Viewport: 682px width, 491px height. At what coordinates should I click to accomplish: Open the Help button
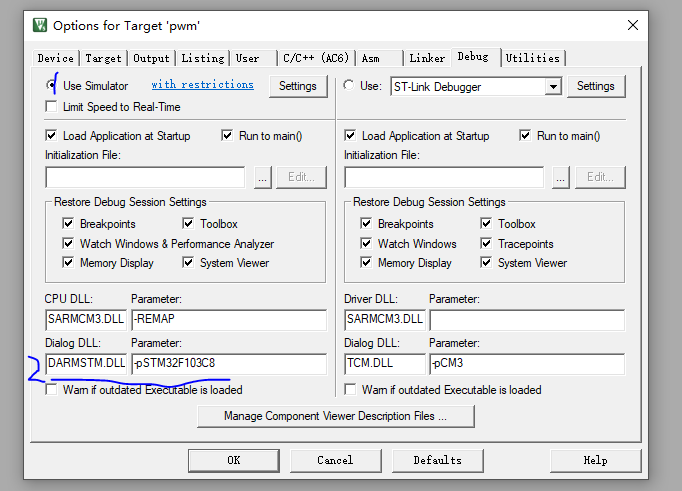tap(595, 461)
